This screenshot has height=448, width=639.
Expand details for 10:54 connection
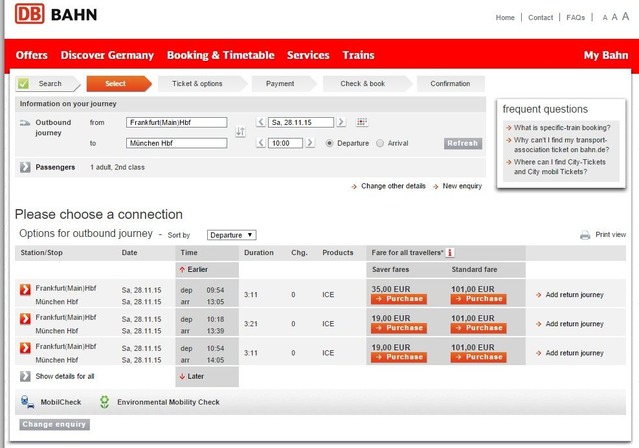pyautogui.click(x=25, y=348)
